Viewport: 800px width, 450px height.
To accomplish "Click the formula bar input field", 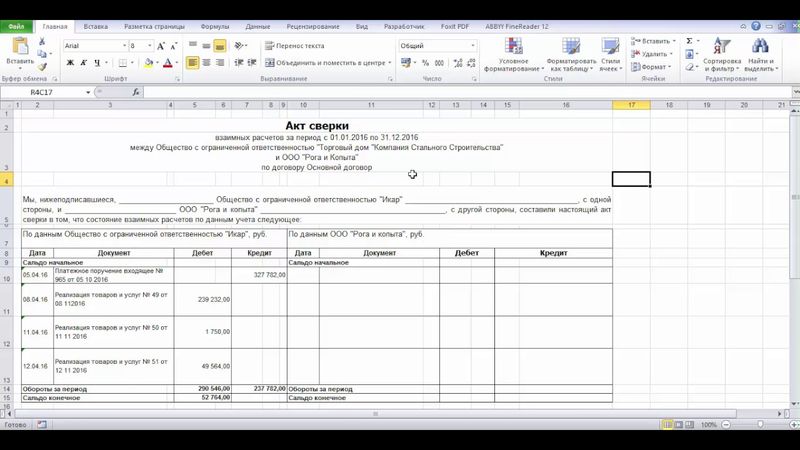I will coord(450,92).
